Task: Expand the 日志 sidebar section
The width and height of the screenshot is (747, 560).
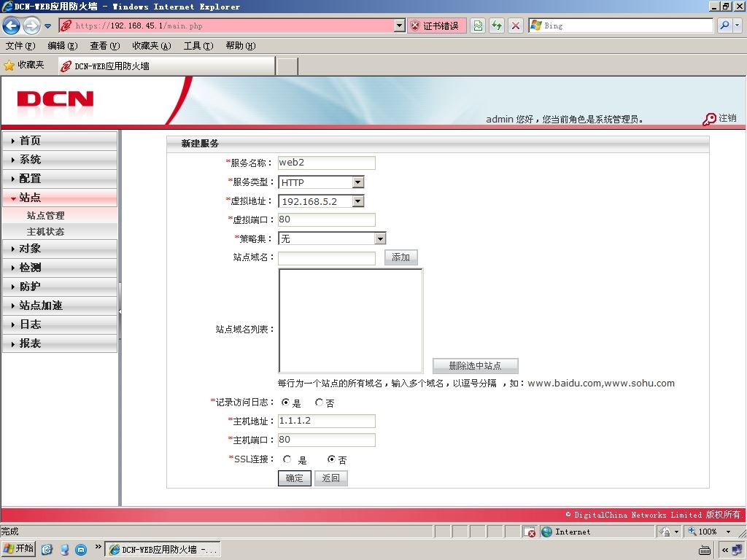Action: [60, 324]
